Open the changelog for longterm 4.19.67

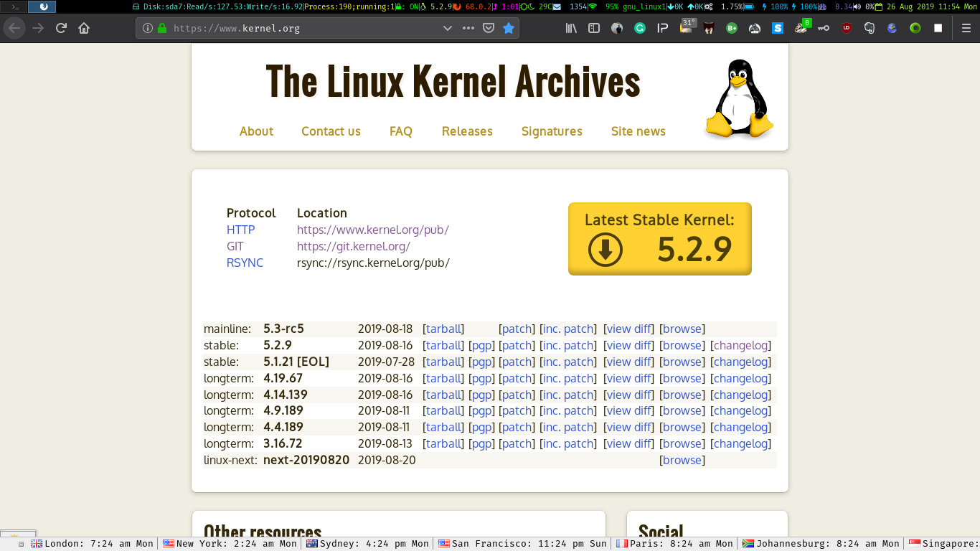coord(740,378)
